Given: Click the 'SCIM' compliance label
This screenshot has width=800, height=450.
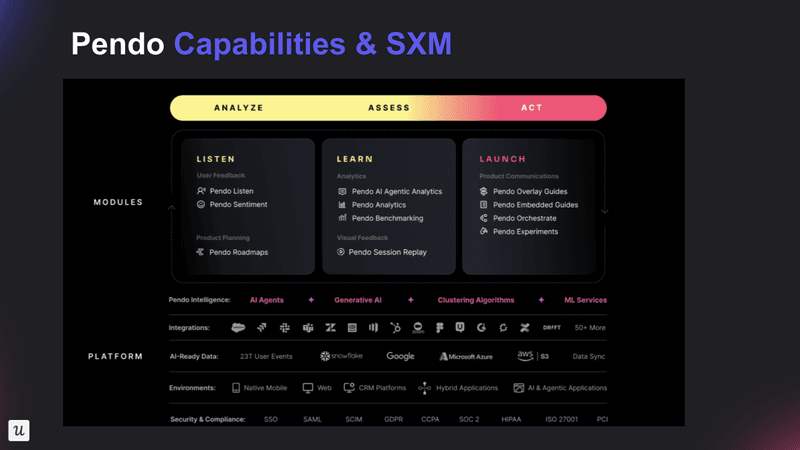Looking at the screenshot, I should (354, 419).
